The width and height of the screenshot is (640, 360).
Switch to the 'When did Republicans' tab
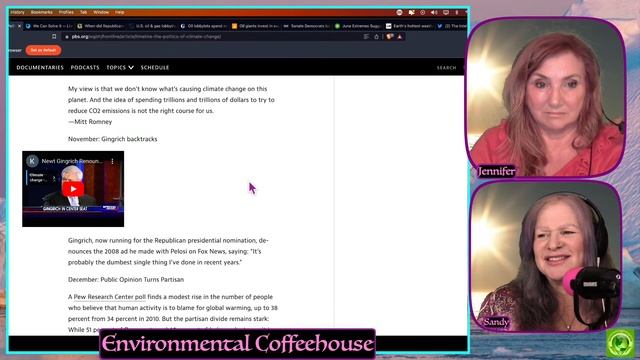pos(101,26)
